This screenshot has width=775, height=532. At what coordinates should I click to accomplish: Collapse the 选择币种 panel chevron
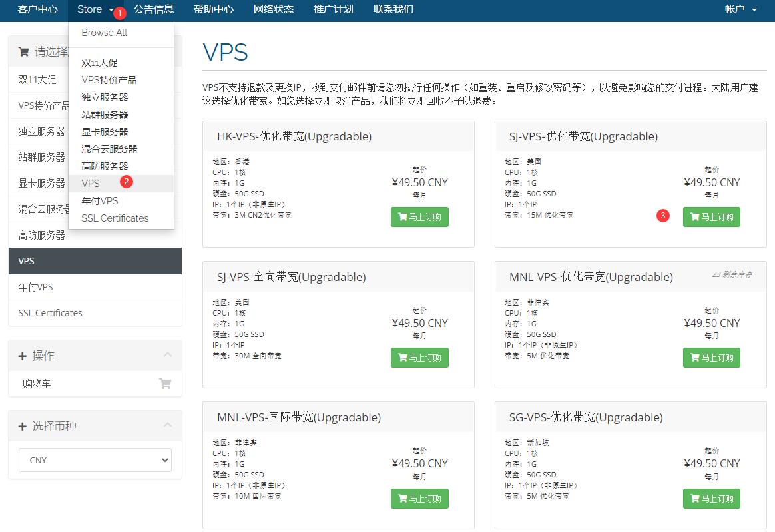click(x=168, y=425)
